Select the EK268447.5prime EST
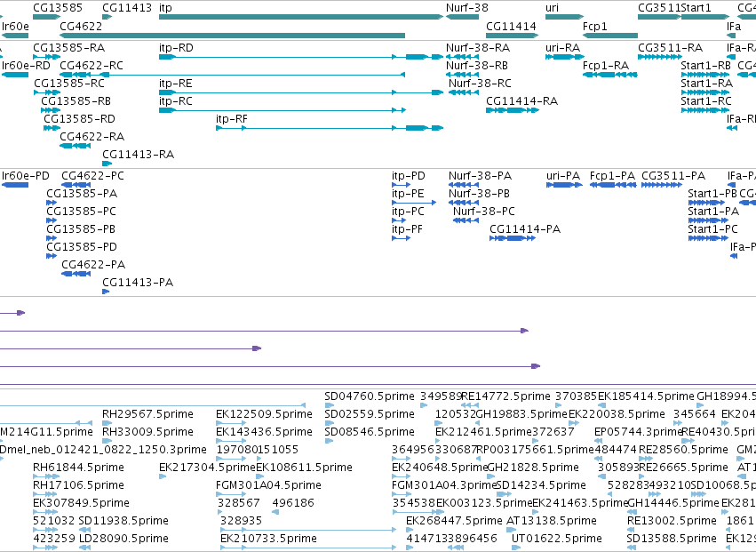 410,530
